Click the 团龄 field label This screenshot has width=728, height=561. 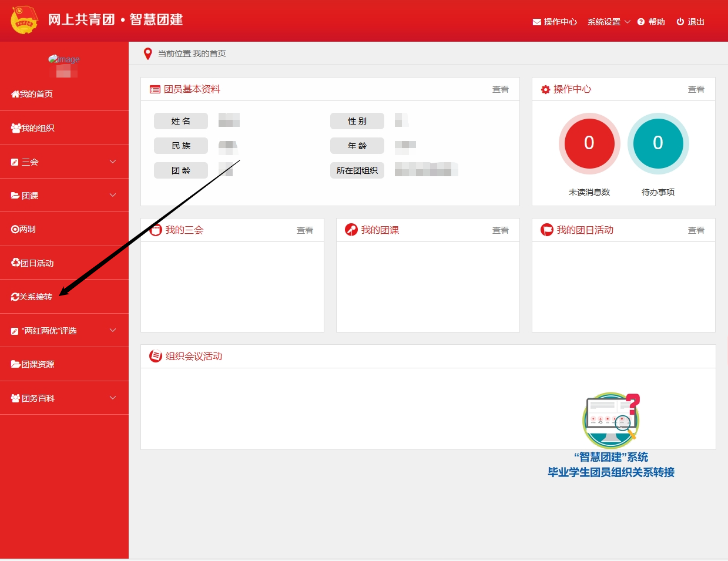click(x=181, y=170)
